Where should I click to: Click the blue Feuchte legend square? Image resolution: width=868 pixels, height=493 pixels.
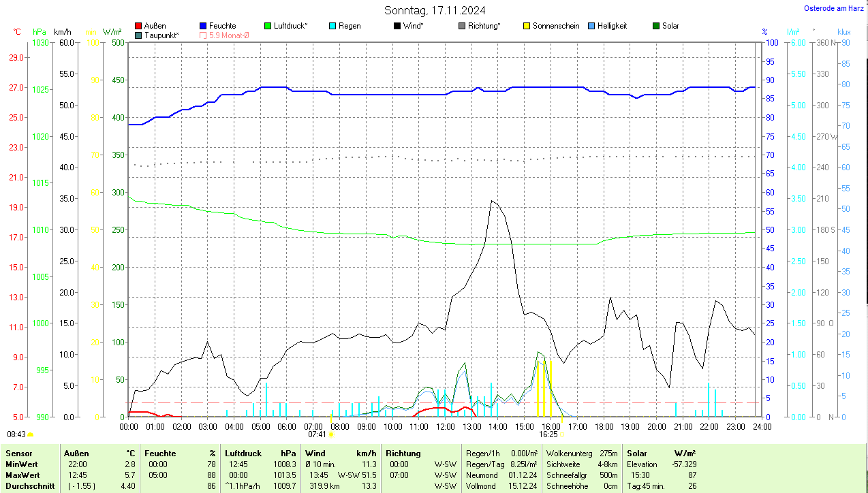pyautogui.click(x=203, y=26)
